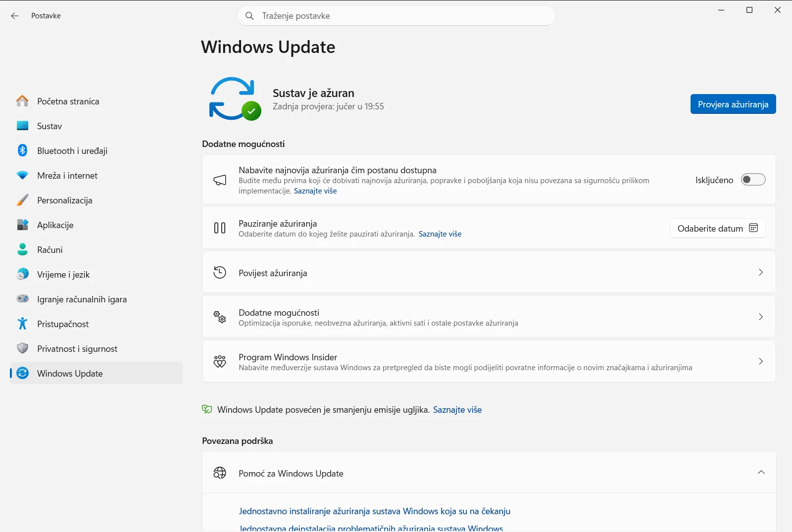The image size is (792, 532).
Task: Click the Bluetooth icon in the sidebar
Action: point(22,150)
